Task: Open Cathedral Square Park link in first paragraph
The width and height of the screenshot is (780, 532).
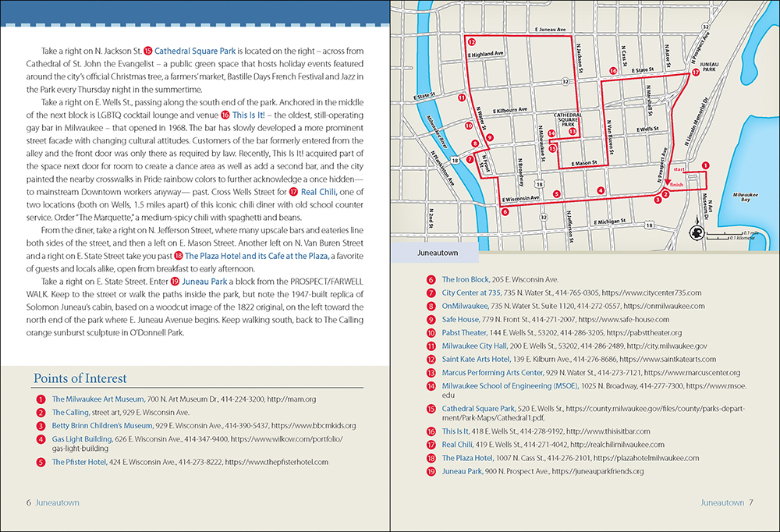Action: pyautogui.click(x=195, y=51)
